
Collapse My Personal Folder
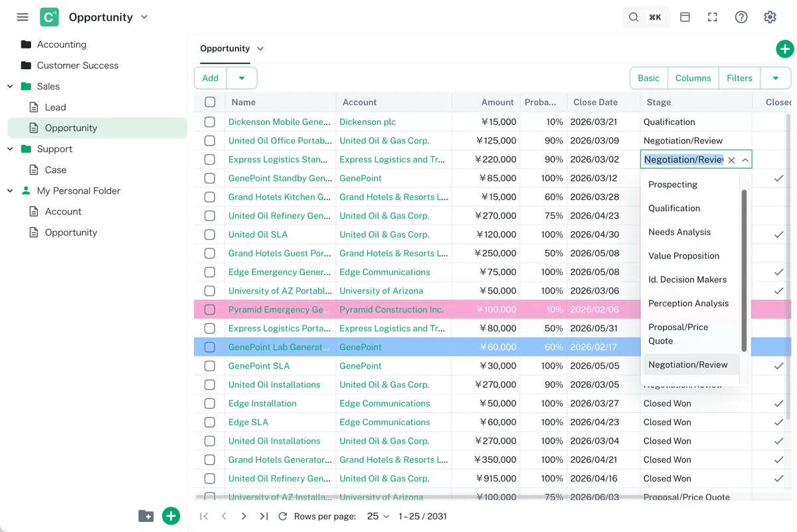10,191
